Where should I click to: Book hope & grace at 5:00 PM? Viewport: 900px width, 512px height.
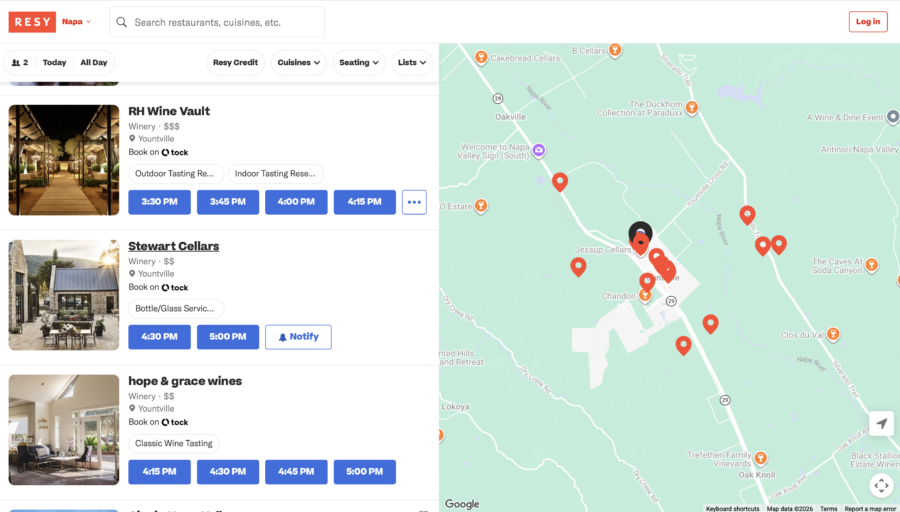point(364,472)
